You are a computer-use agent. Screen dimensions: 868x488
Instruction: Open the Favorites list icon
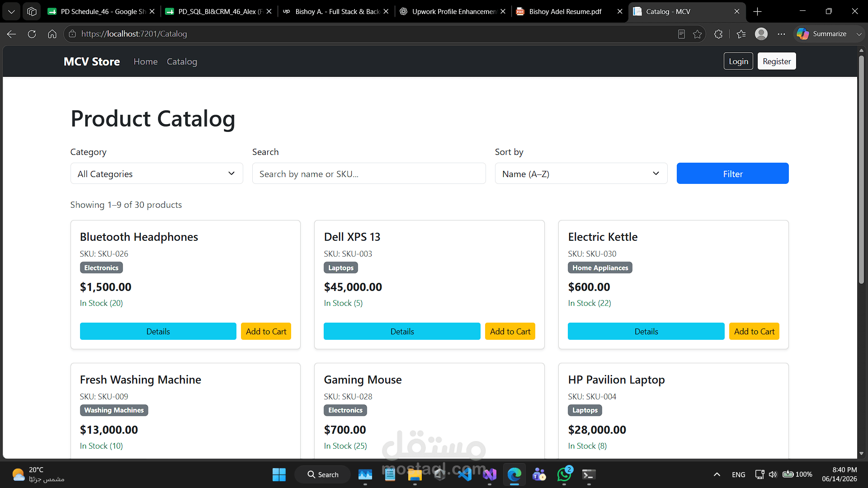pos(741,34)
